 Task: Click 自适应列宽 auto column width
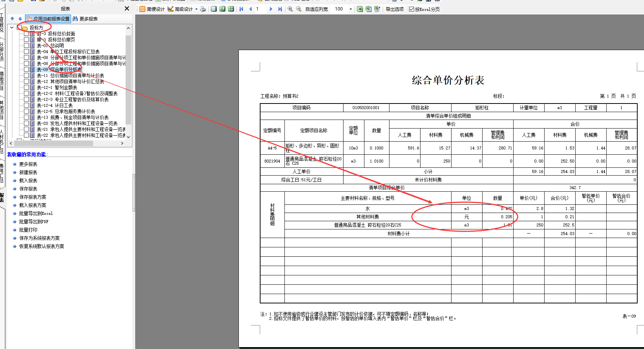click(317, 9)
